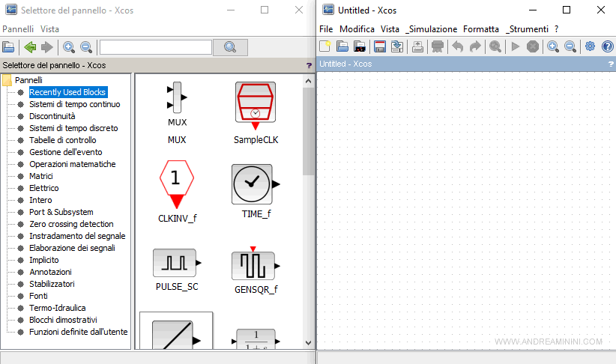Create a new diagram in Xcos window
Screen dimensions: 616x364
(325, 46)
